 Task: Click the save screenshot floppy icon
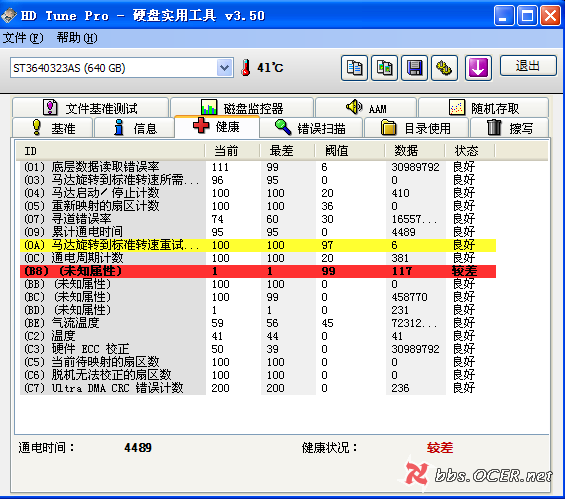pyautogui.click(x=414, y=68)
